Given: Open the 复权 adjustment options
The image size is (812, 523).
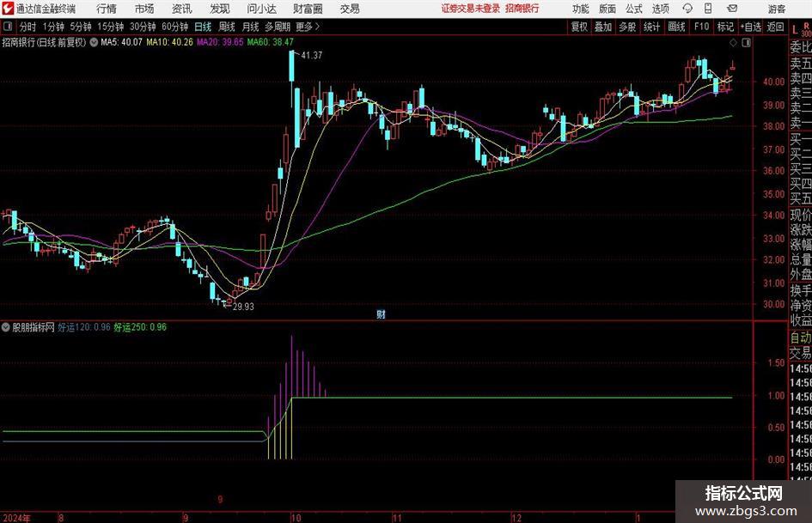Looking at the screenshot, I should 579,27.
